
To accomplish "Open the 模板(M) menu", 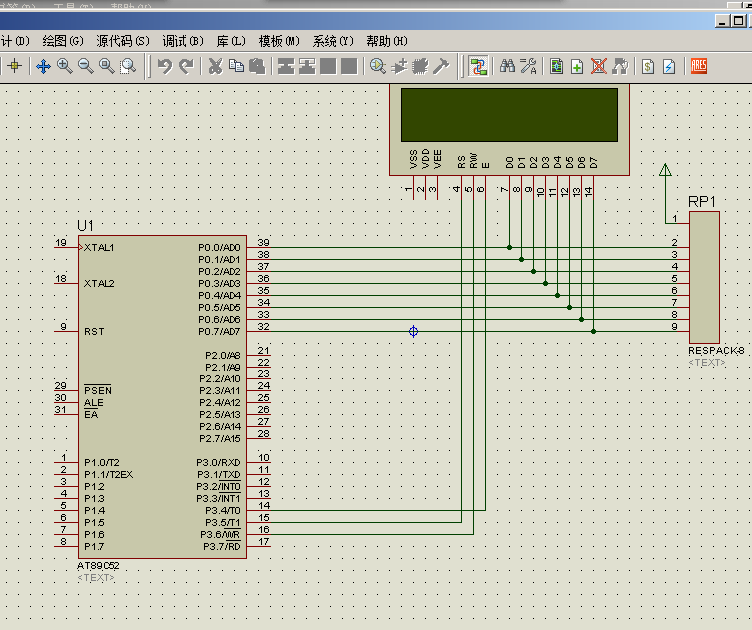I will (x=279, y=41).
